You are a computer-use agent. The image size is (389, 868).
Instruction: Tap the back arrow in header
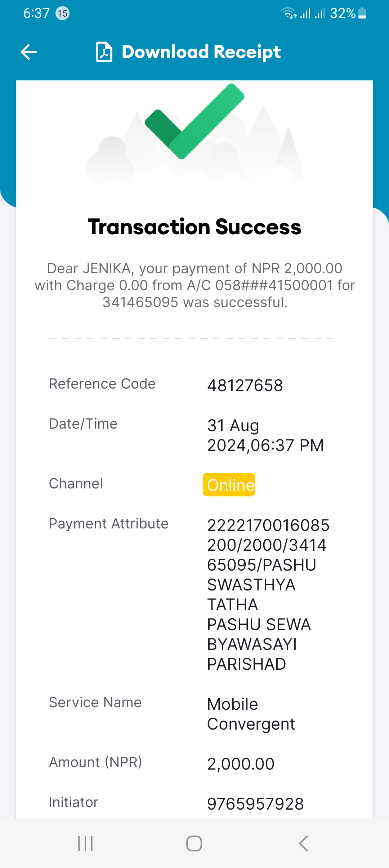pos(29,52)
